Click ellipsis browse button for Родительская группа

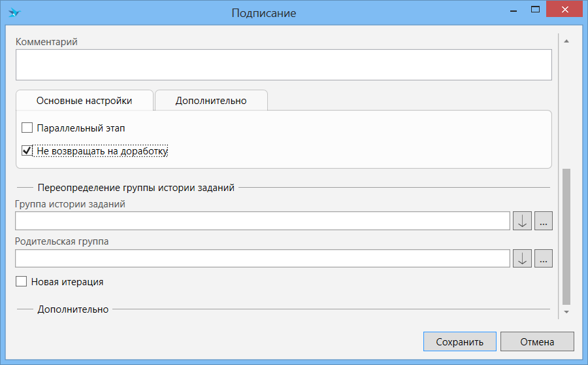tap(544, 258)
